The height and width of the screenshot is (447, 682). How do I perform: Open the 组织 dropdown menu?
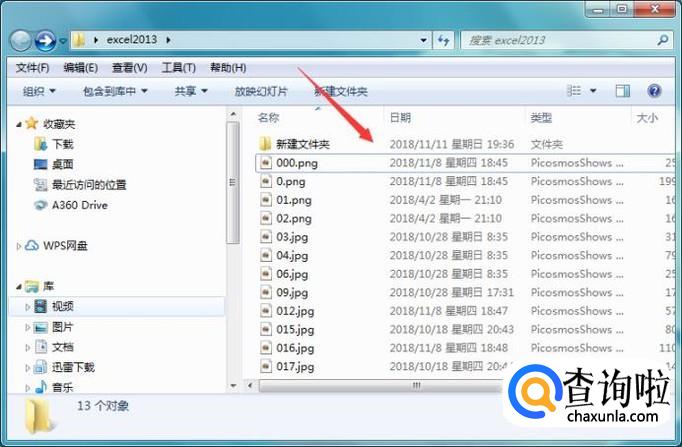tap(39, 91)
